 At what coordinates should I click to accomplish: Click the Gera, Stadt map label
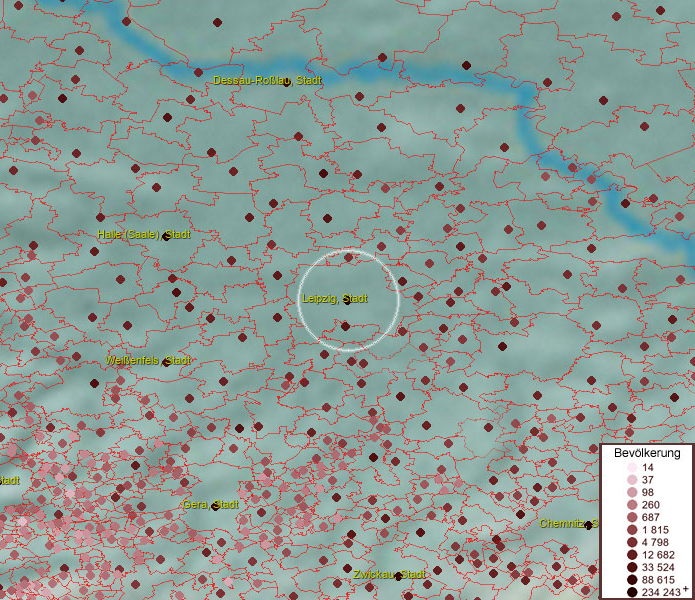point(211,504)
